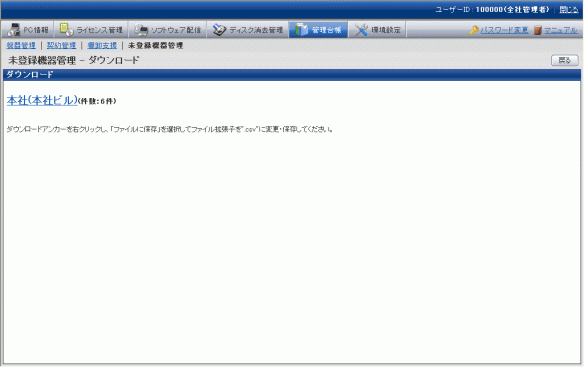Click the 戻る button
Screen dimensions: 584x367
[565, 60]
